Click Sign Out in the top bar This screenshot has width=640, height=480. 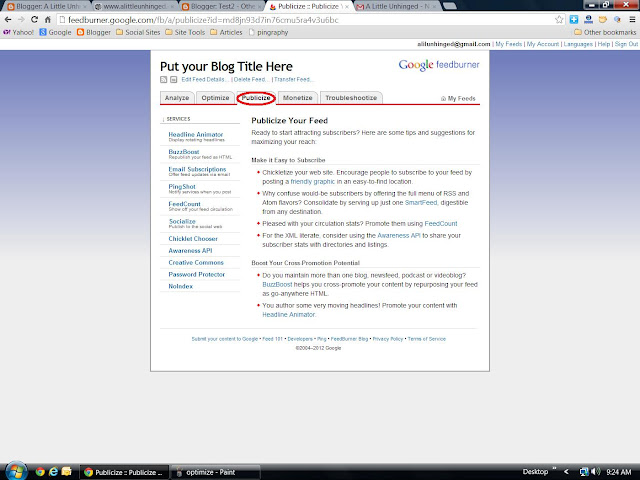[x=626, y=44]
